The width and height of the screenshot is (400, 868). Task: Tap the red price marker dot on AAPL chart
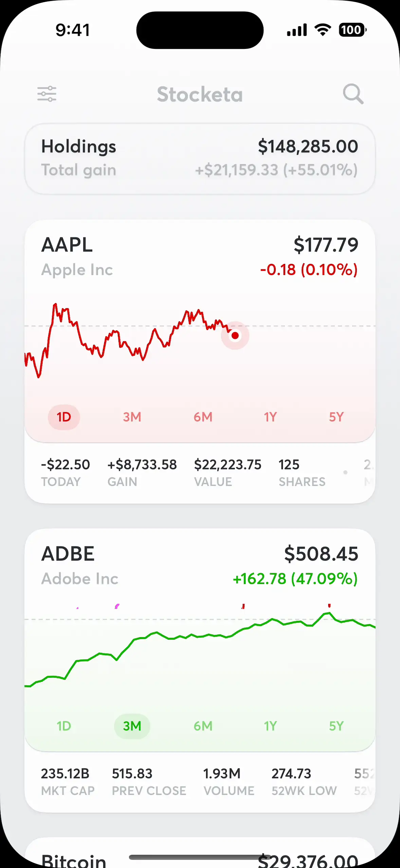coord(235,336)
